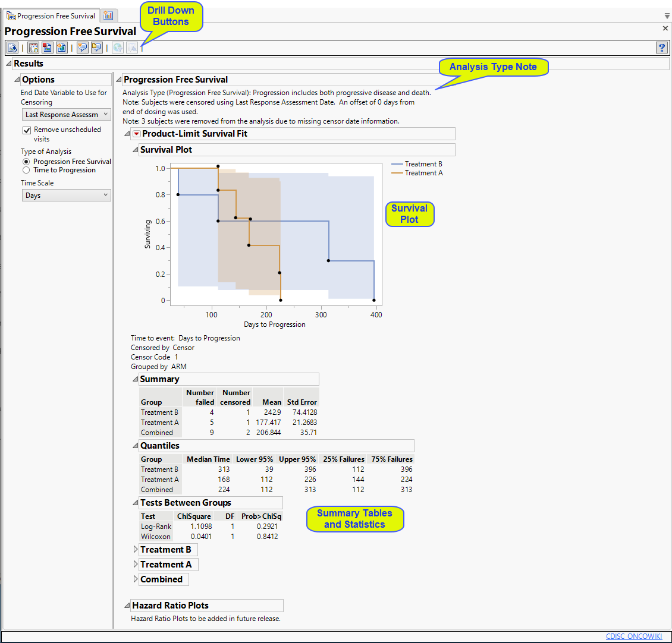The image size is (672, 643).
Task: Select Progression Free Survival radio button
Action: [x=26, y=162]
